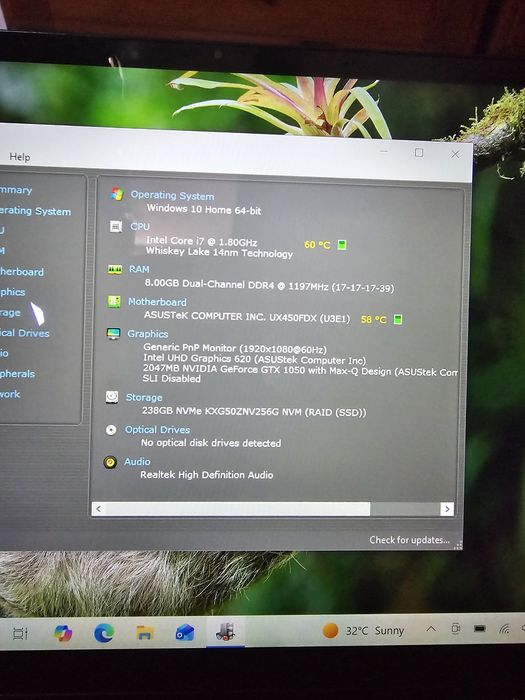Viewport: 525px width, 700px height.
Task: Click the Operating System Windows flag icon
Action: 117,194
